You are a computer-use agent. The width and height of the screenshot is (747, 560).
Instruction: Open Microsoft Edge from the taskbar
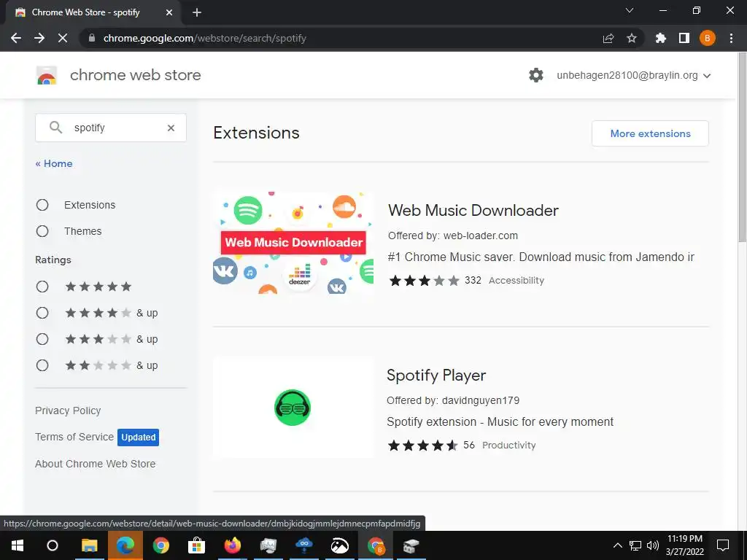pyautogui.click(x=125, y=545)
